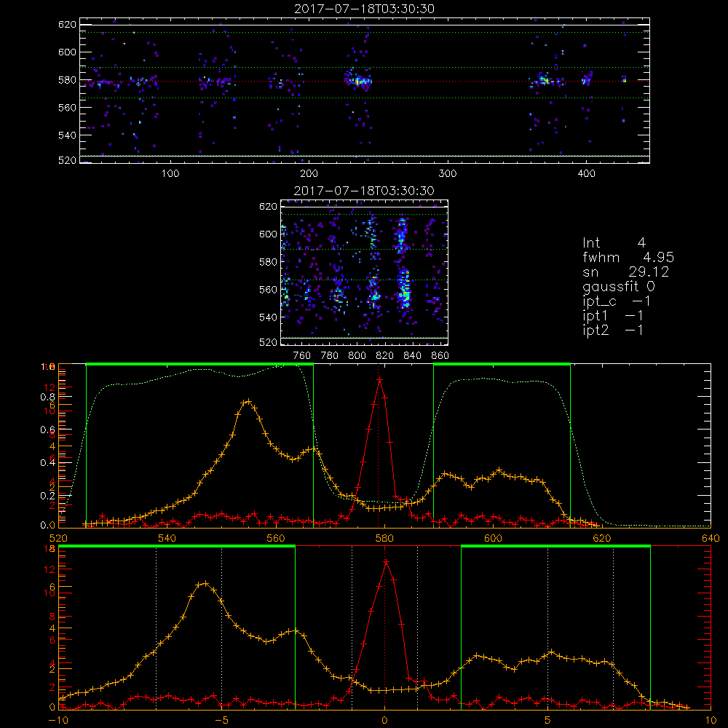Select the 'gaussfit 0' line

click(x=618, y=286)
